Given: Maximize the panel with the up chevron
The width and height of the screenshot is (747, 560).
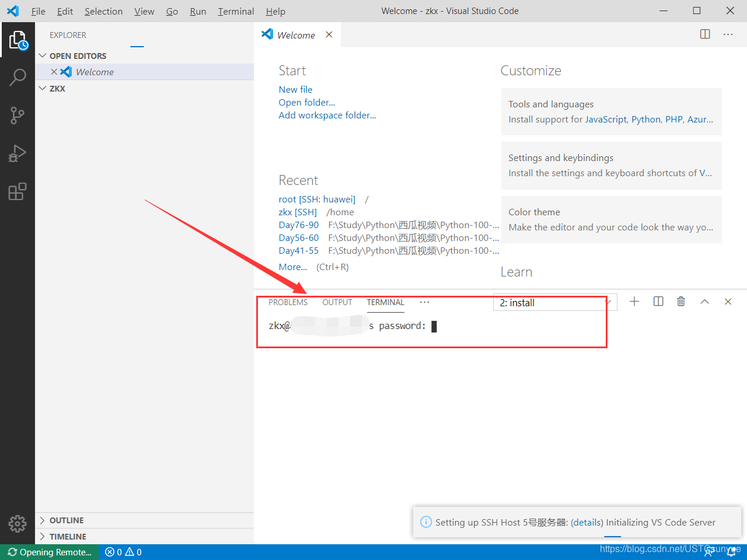Looking at the screenshot, I should click(x=704, y=302).
